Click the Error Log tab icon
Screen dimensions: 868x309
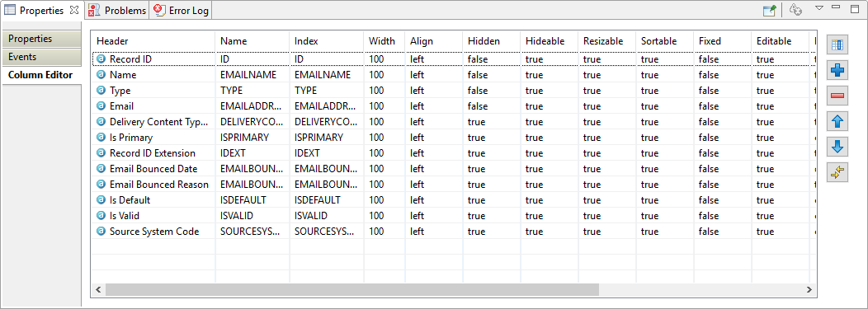tap(160, 11)
